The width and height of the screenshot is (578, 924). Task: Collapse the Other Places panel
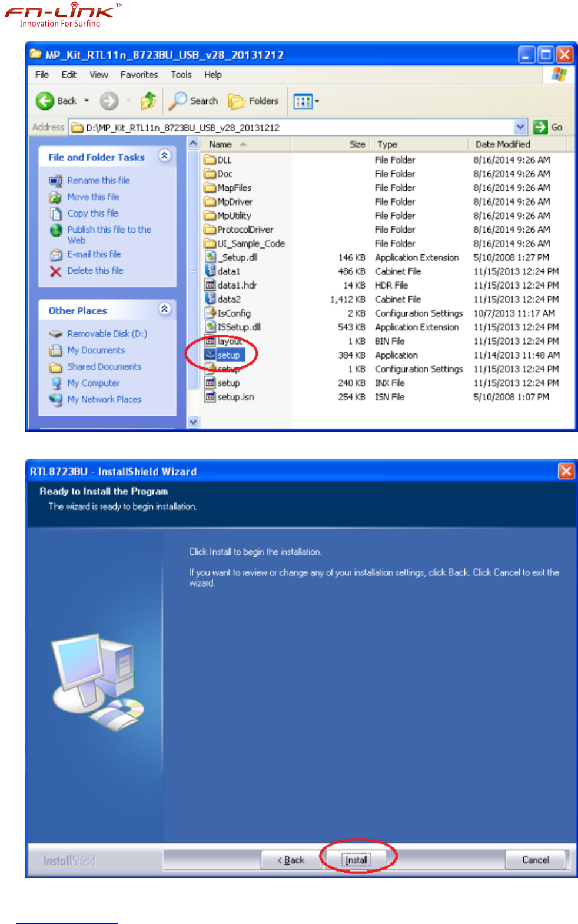click(x=165, y=309)
